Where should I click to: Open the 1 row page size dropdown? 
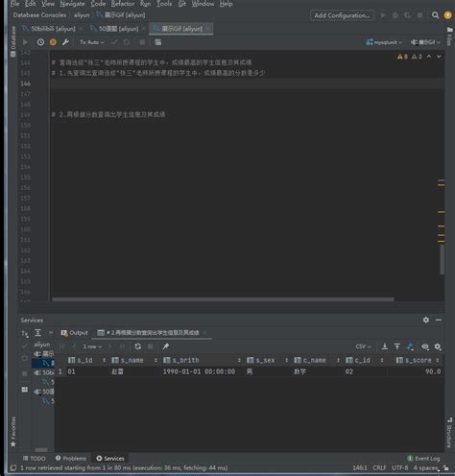pos(92,346)
